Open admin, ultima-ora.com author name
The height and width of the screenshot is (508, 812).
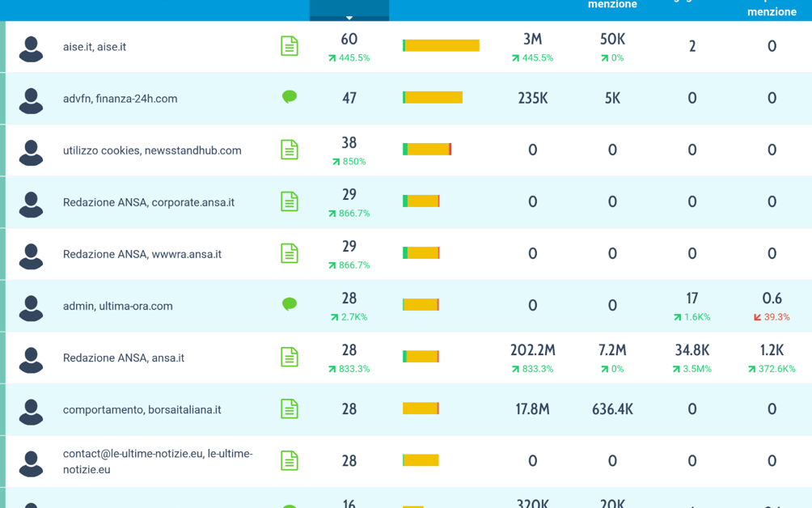click(x=117, y=306)
